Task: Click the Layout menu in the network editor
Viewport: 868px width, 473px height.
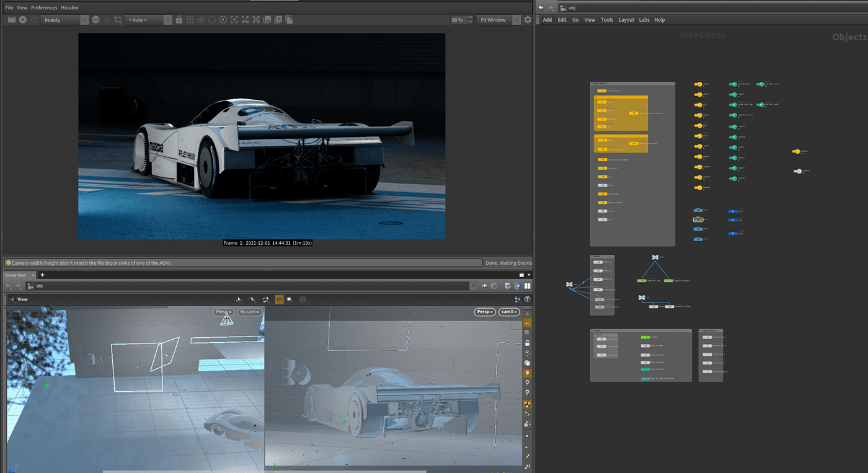Action: coord(626,19)
